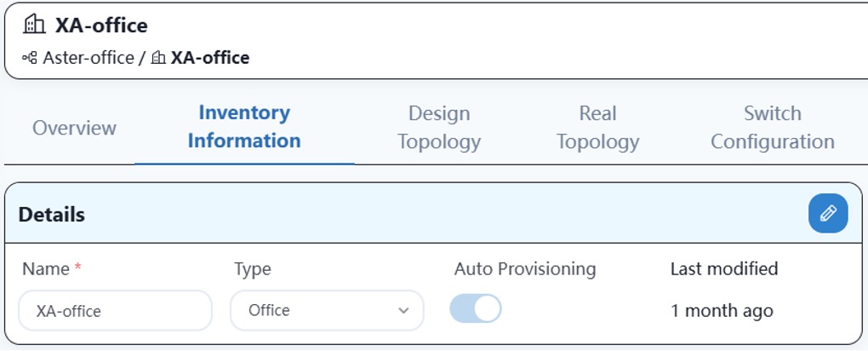The height and width of the screenshot is (351, 868).
Task: Open the Switch Configuration tab
Action: 772,128
